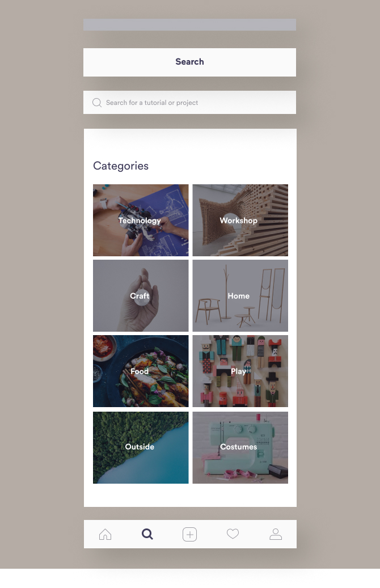Screen dimensions: 380x588
Task: Open the Home tab icon in bottom bar
Action: (x=105, y=534)
